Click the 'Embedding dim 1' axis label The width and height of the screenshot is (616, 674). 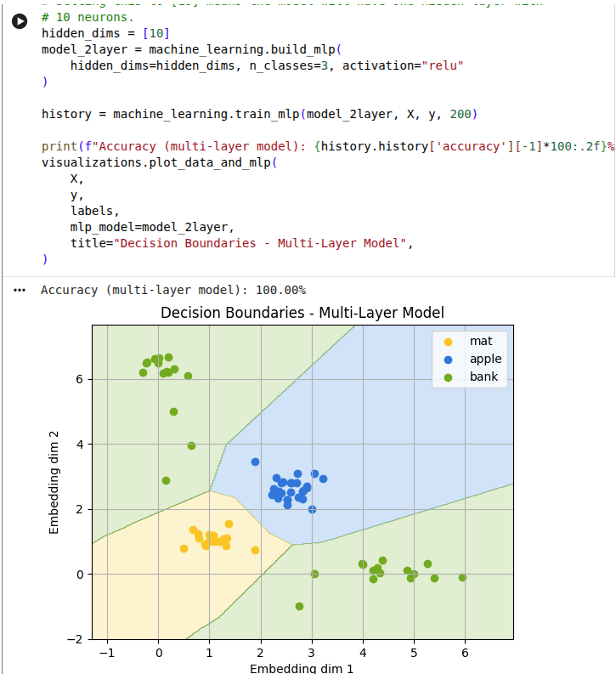pos(302,668)
